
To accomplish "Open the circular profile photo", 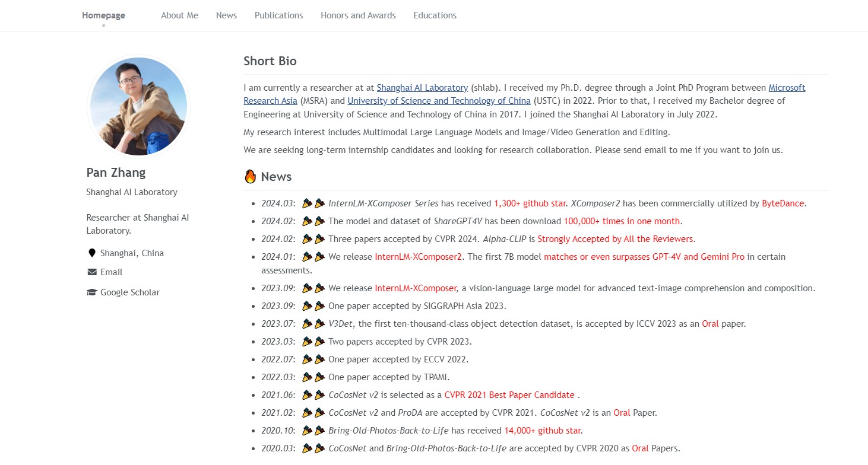I will pyautogui.click(x=138, y=107).
